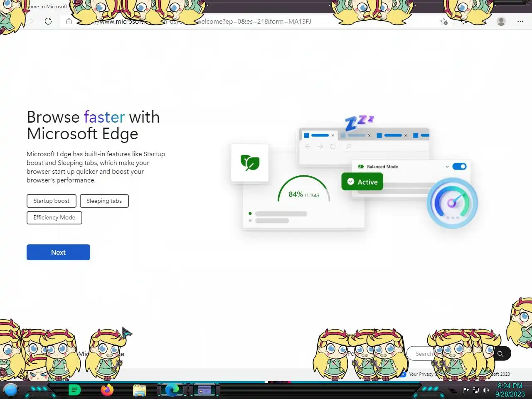Viewport: 532px width, 399px height.
Task: Go to next page with Next button
Action: pyautogui.click(x=58, y=252)
